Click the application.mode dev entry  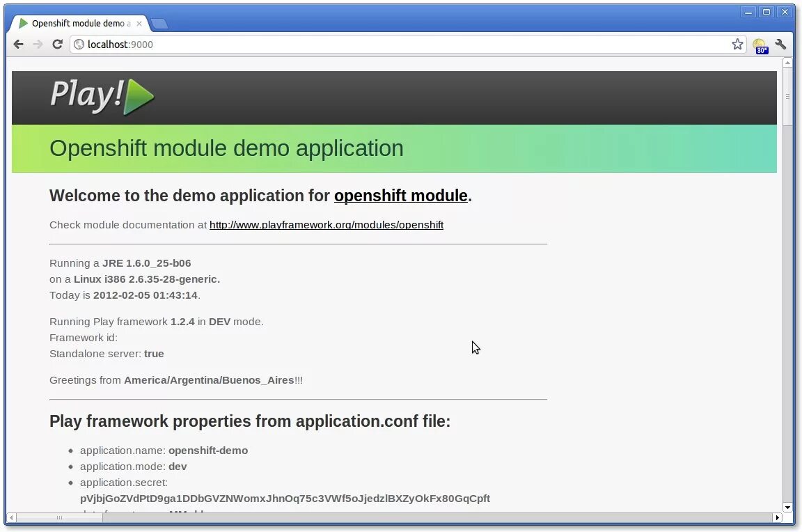(134, 467)
